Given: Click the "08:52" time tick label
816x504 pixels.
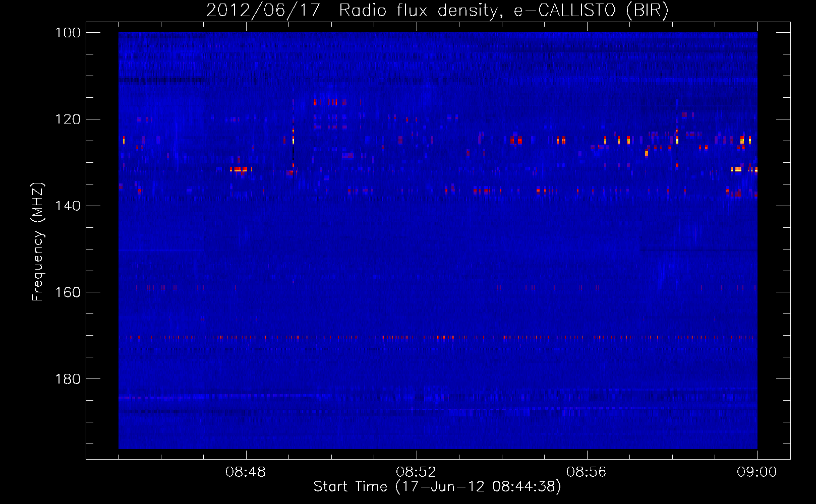Looking at the screenshot, I should 416,472.
